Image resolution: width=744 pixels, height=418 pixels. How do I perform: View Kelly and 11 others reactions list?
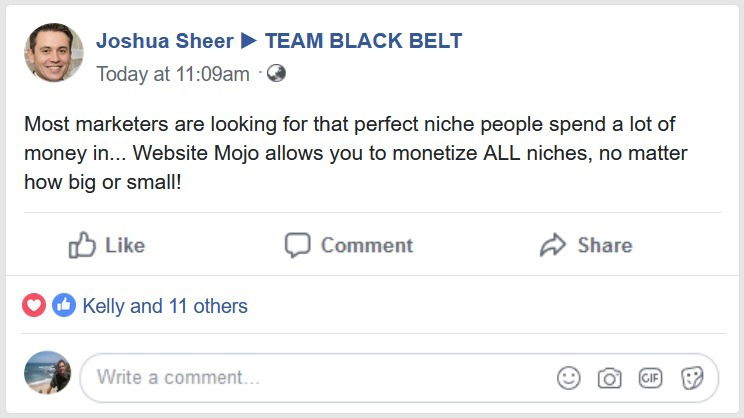click(165, 306)
